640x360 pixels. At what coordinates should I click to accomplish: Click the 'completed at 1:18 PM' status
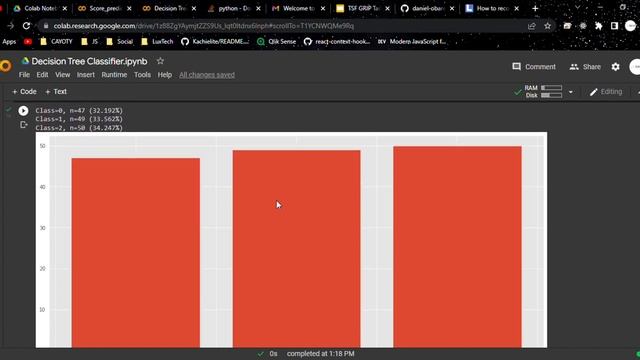tap(320, 354)
